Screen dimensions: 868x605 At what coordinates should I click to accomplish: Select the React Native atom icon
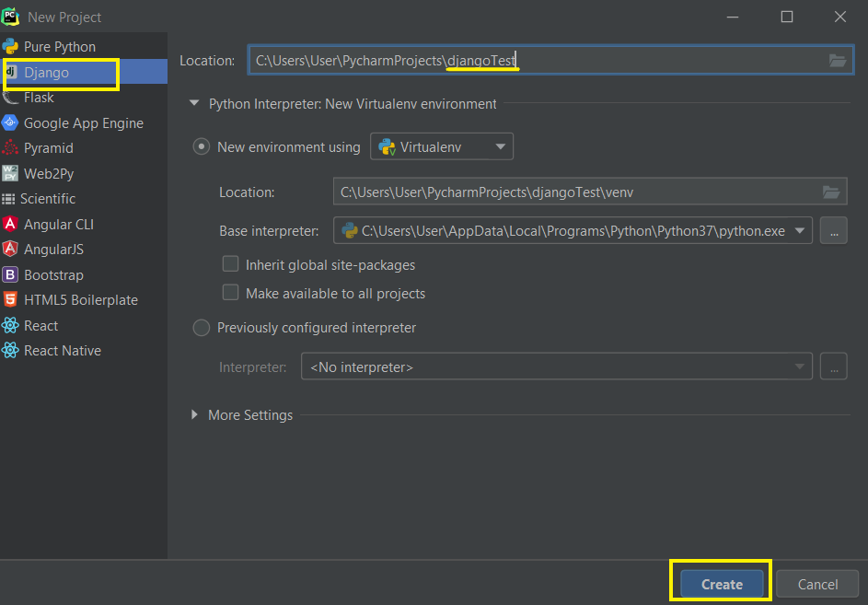pyautogui.click(x=10, y=350)
